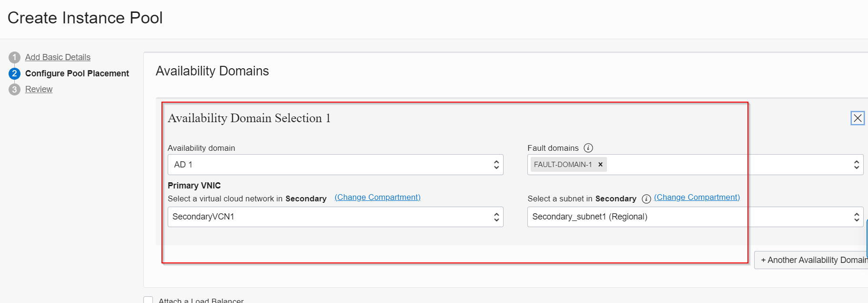
Task: Expand the Fault domains dropdown arrow
Action: tap(856, 165)
